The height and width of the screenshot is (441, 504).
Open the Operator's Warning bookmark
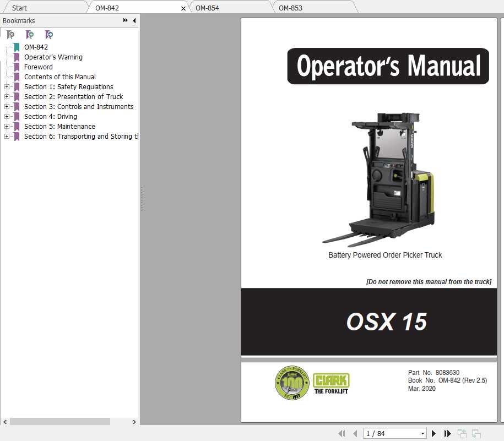point(53,57)
